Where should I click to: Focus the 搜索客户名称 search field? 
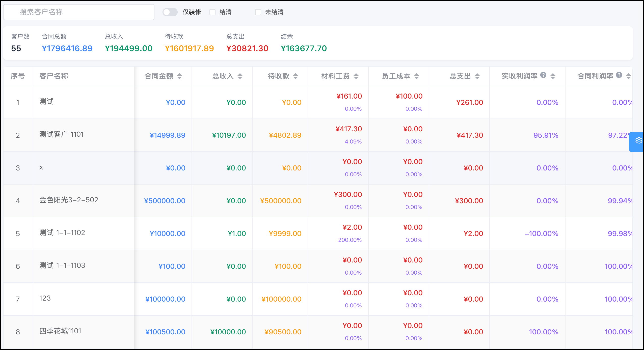[x=79, y=12]
